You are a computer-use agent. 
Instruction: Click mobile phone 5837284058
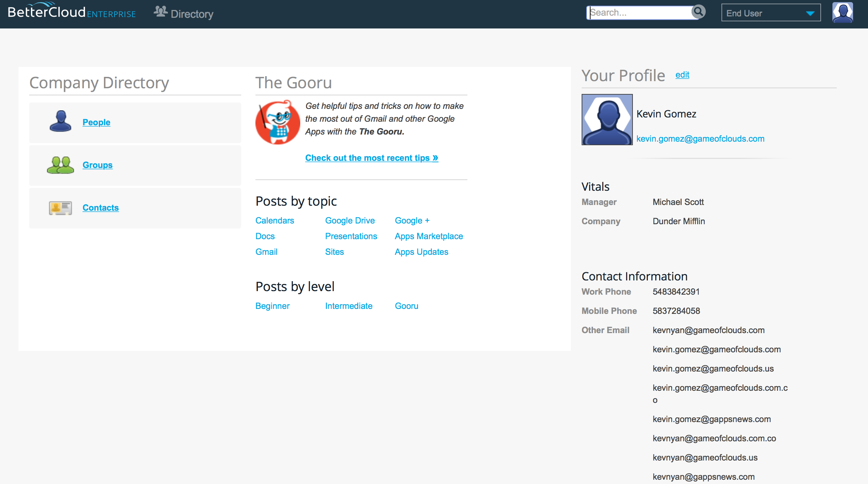pyautogui.click(x=676, y=311)
